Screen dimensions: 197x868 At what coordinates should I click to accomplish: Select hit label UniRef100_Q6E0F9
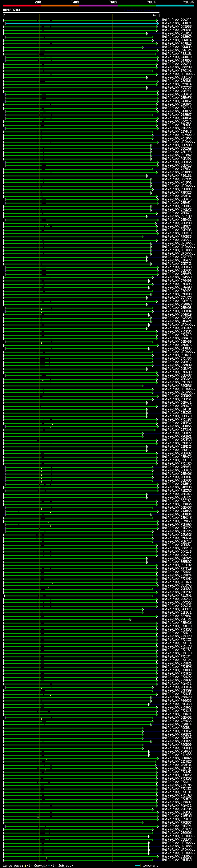pos(177,94)
